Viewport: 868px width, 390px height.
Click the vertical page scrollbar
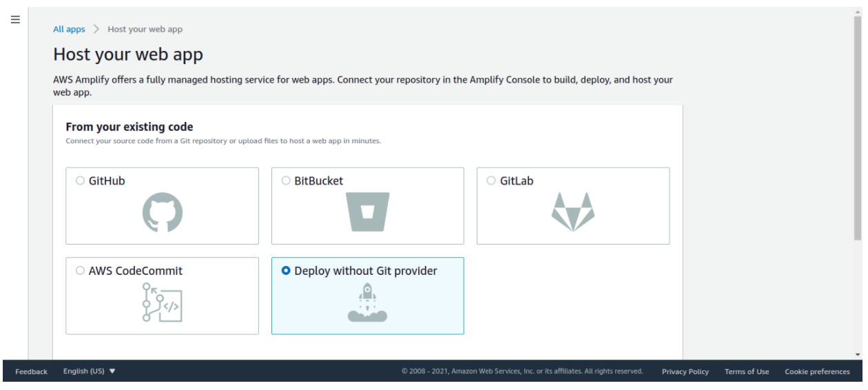(x=858, y=127)
